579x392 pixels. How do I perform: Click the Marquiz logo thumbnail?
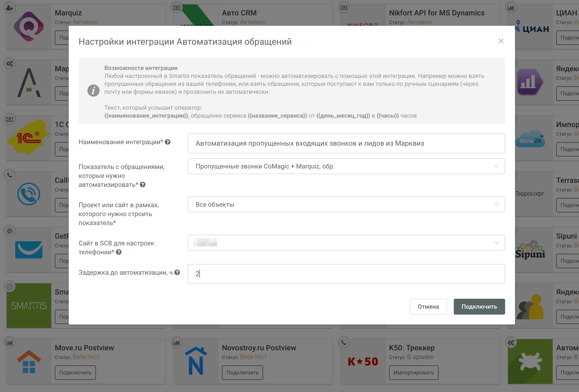tap(29, 26)
